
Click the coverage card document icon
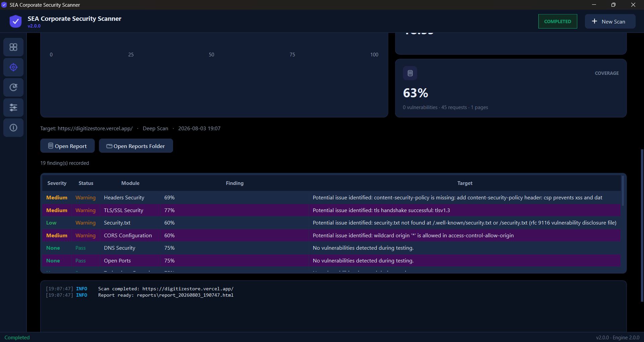point(410,73)
